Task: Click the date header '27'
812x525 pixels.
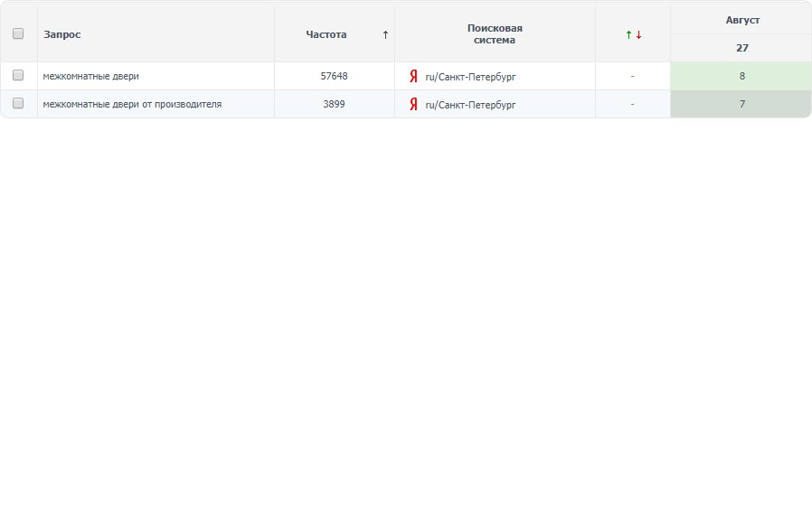Action: click(x=742, y=48)
